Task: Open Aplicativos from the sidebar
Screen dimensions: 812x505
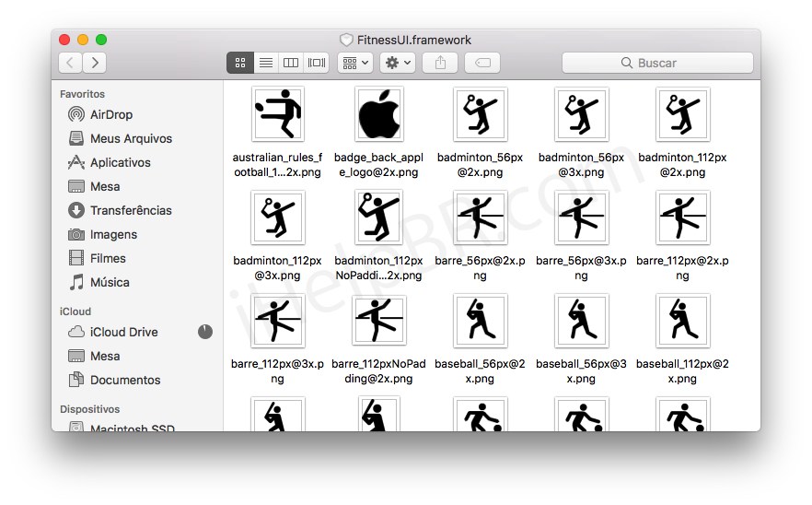Action: coord(120,162)
